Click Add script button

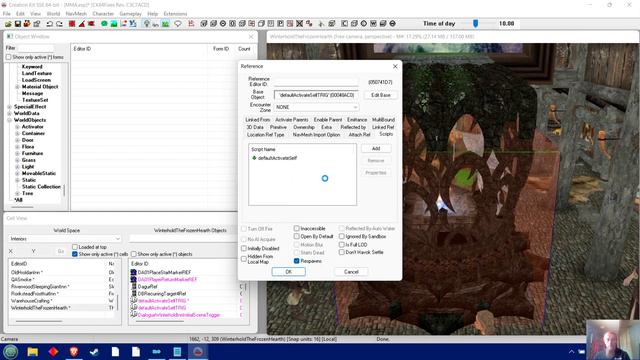coord(376,149)
